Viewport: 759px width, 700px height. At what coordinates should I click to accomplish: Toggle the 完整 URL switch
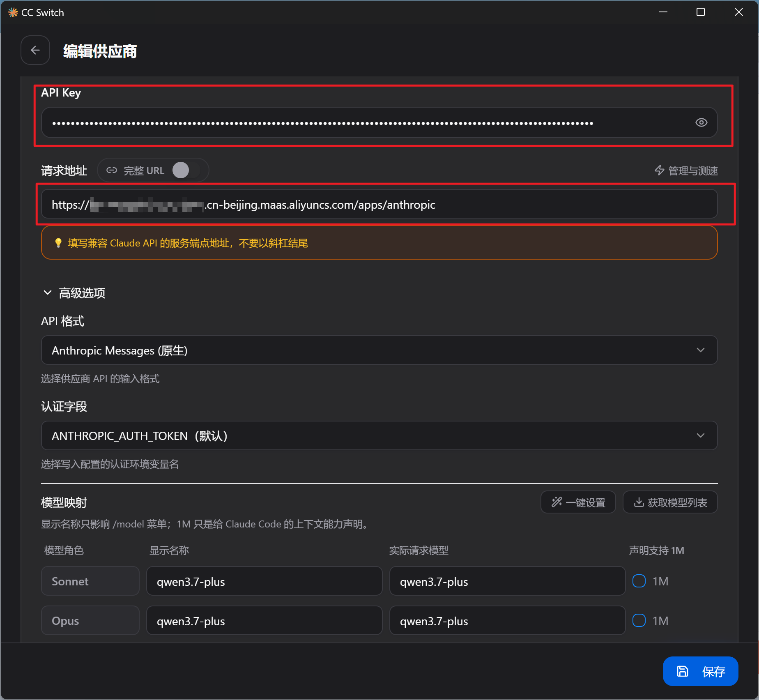point(186,170)
